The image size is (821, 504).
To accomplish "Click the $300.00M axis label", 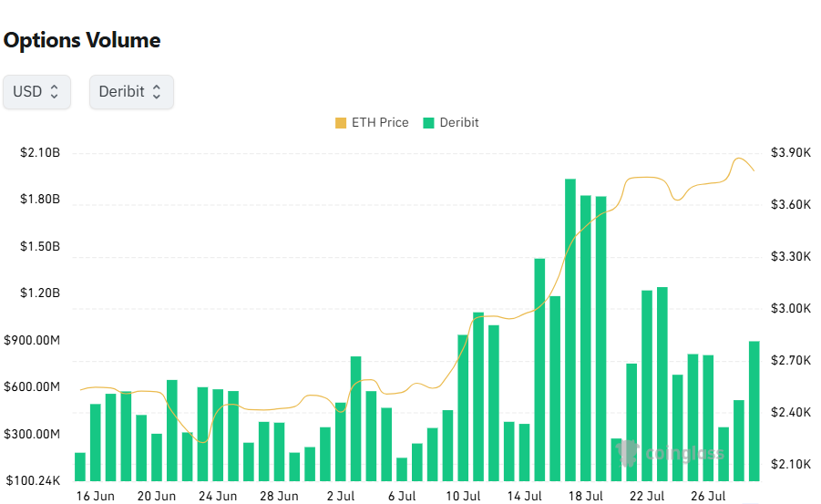I will (32, 434).
